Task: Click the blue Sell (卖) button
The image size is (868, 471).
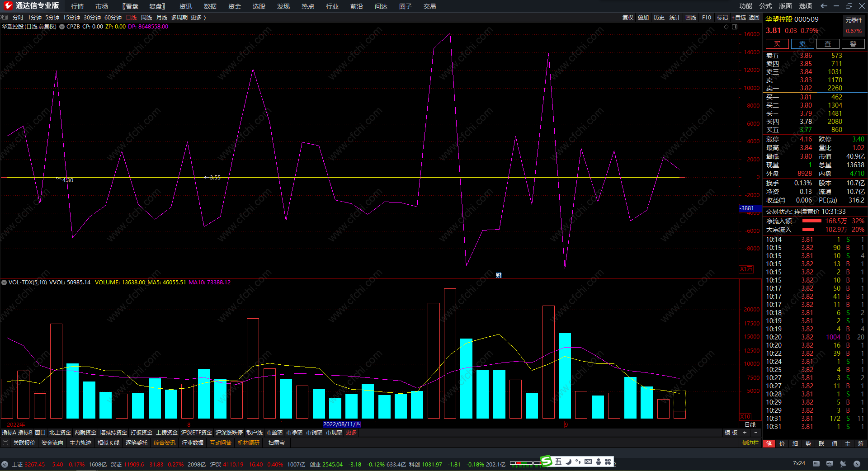Action: [x=802, y=44]
